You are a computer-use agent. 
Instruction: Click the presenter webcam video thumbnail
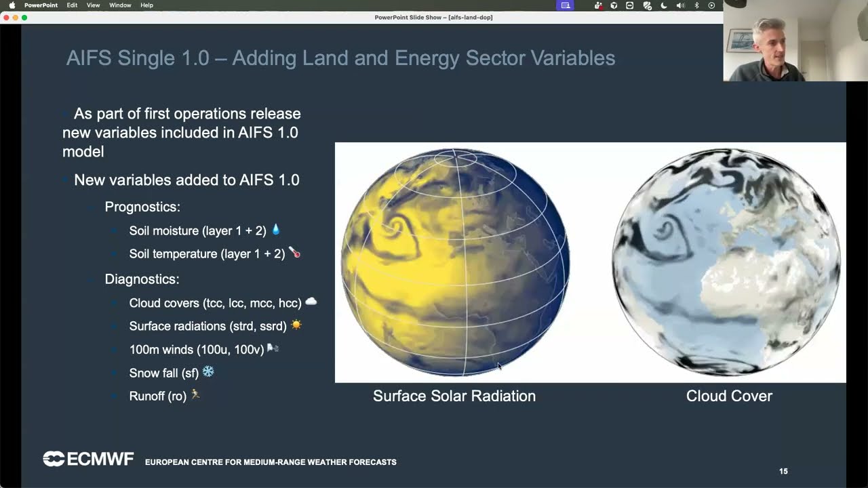795,41
